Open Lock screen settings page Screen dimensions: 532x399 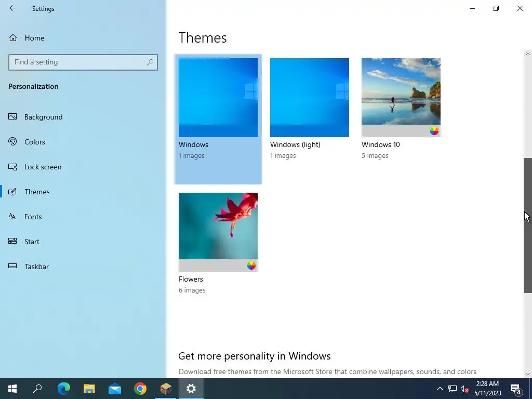[43, 167]
